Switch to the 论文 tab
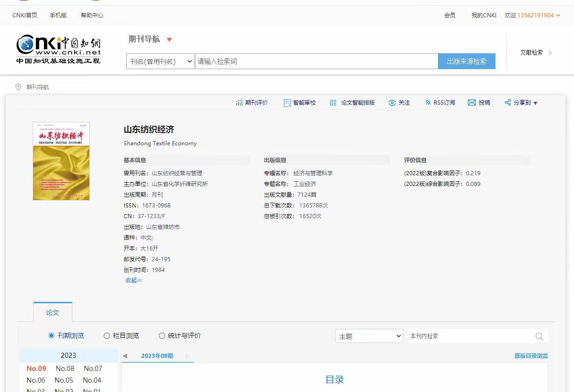 click(53, 312)
